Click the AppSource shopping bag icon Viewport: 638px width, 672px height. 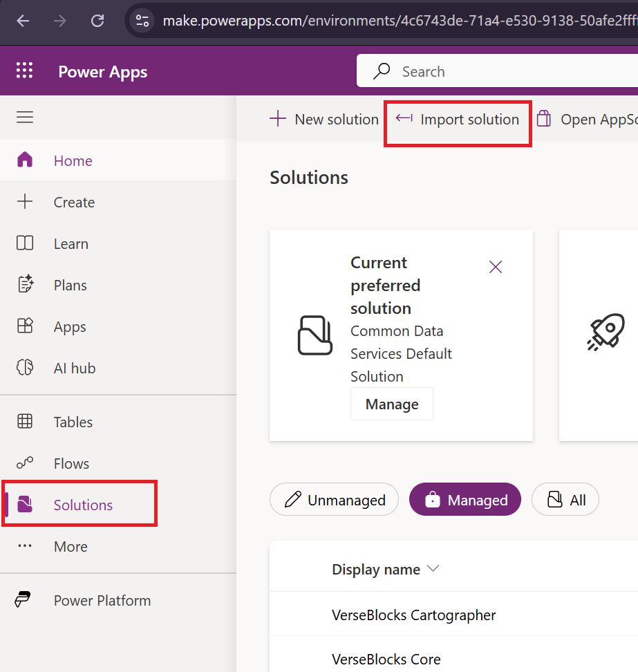coord(544,118)
